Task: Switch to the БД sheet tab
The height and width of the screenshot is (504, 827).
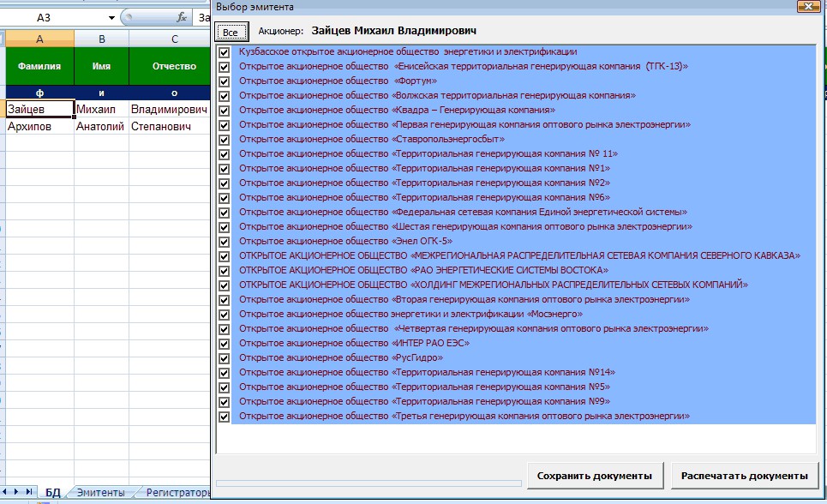Action: click(53, 492)
